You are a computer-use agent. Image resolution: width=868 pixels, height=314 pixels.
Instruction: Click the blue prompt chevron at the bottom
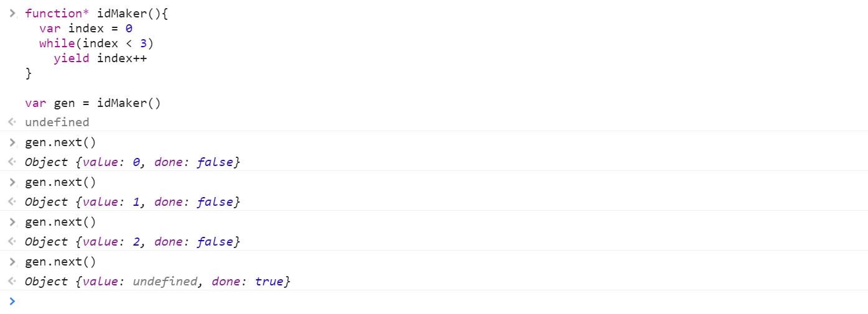click(x=12, y=302)
